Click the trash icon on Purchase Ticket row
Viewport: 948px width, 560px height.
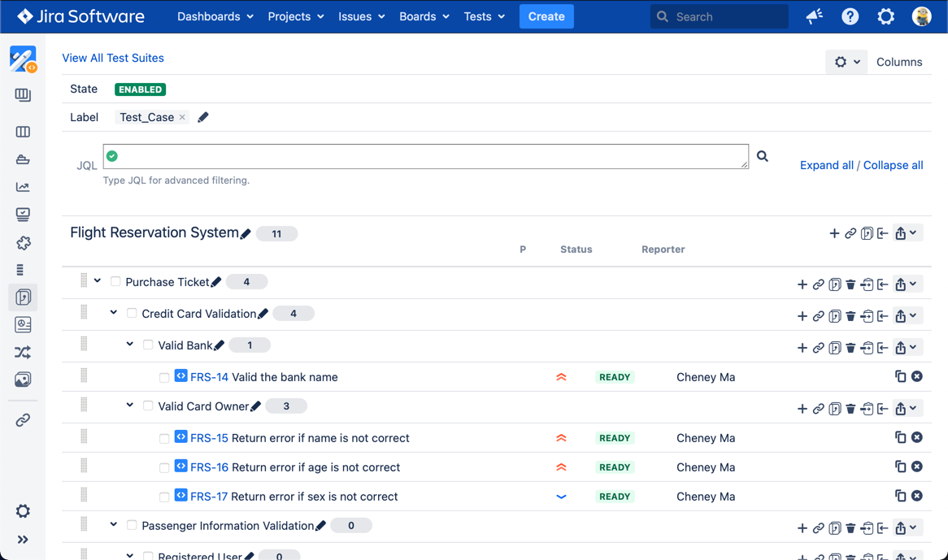pyautogui.click(x=850, y=284)
